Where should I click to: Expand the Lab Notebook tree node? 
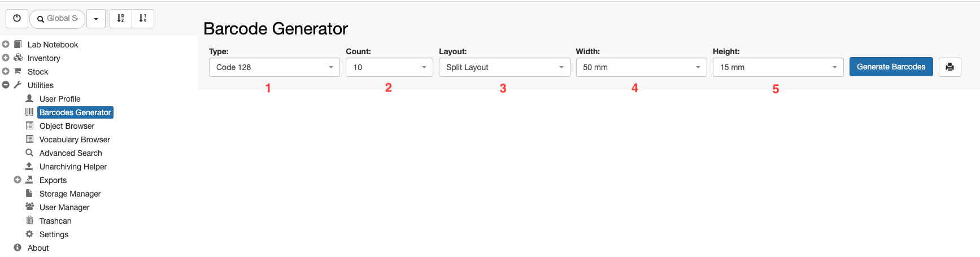(x=6, y=44)
